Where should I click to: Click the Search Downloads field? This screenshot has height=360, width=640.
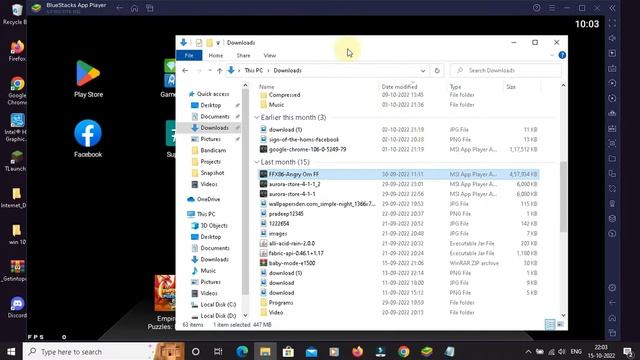505,71
